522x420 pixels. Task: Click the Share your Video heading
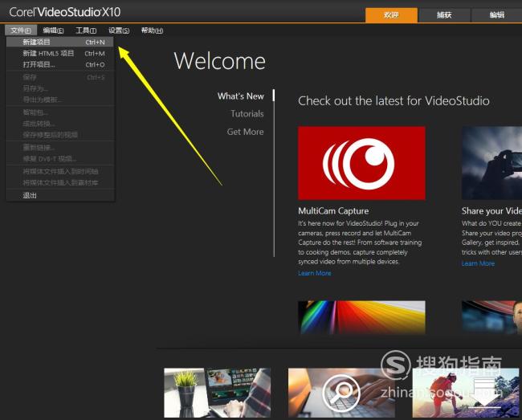point(491,211)
